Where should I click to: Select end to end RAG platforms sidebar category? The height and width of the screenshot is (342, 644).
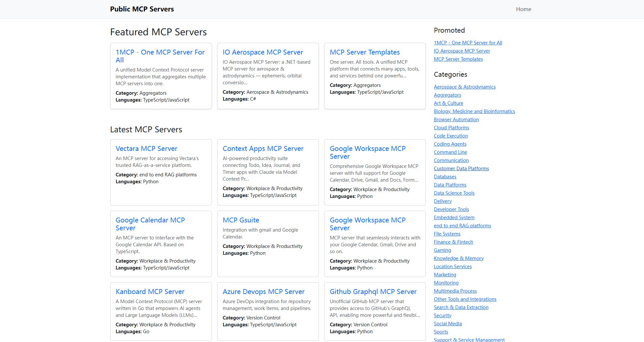(x=462, y=226)
